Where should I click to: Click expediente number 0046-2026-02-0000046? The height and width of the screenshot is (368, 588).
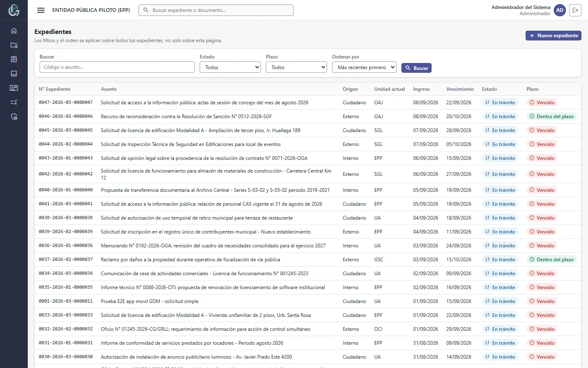(x=66, y=117)
